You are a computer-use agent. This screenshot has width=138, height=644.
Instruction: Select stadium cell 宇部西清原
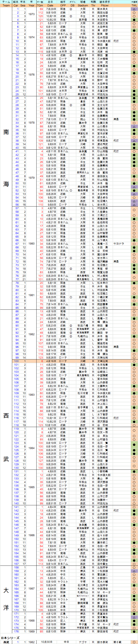[x=83, y=628]
